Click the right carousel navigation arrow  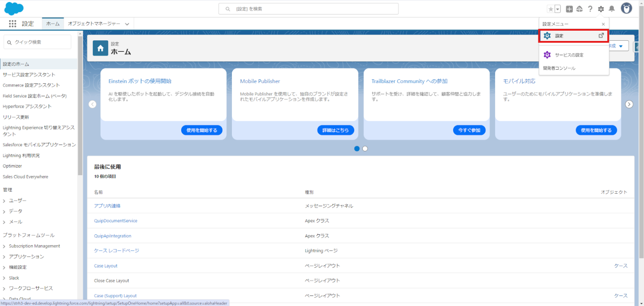[629, 104]
